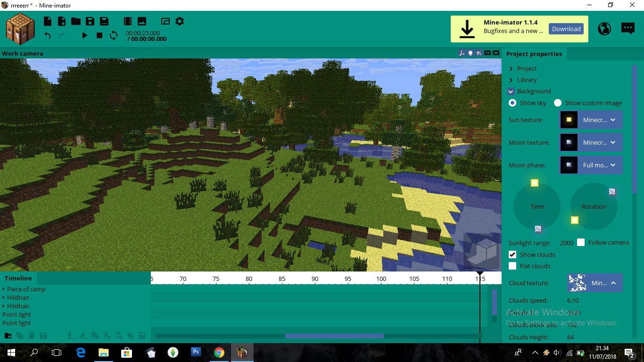Screen dimensions: 644x362
Task: Click the particles icon above the viewport
Action: 479,53
